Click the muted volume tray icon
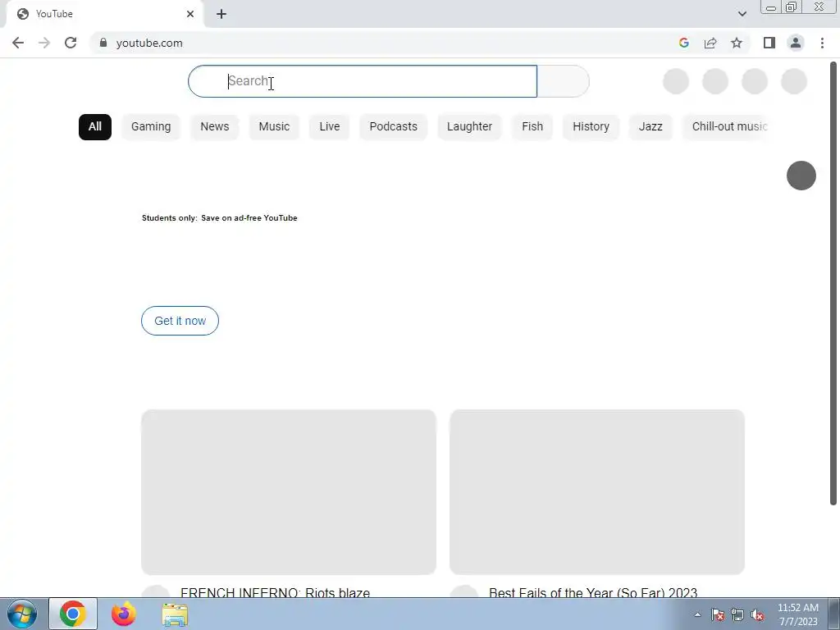 [x=757, y=614]
